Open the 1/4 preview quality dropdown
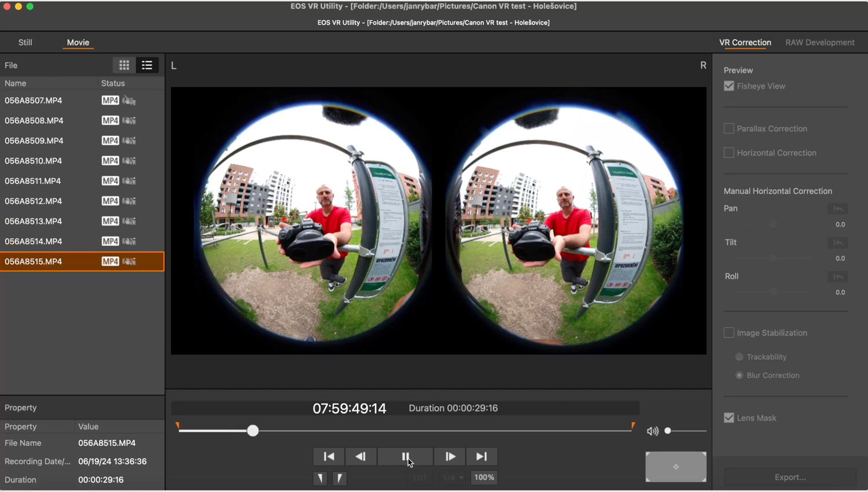 453,478
